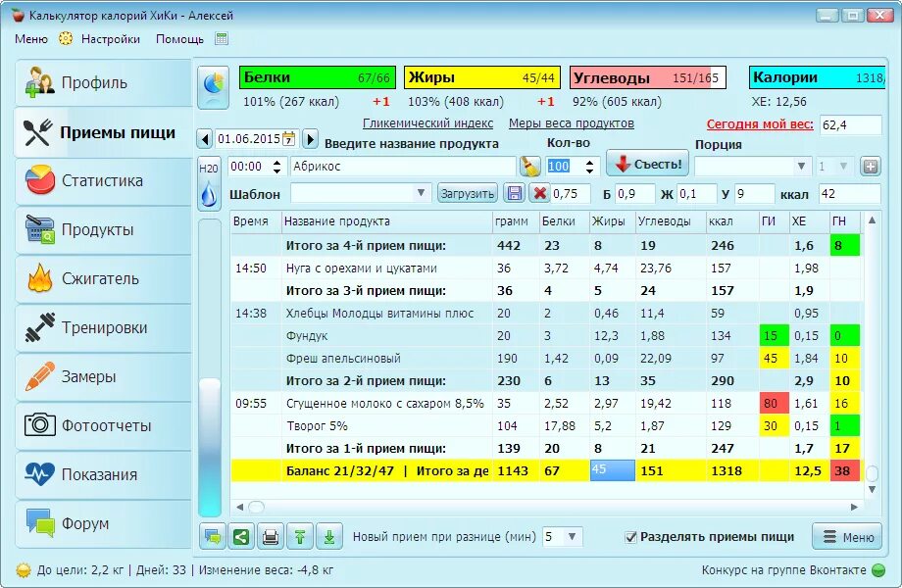Select row Фреш апельсиновый
Image resolution: width=902 pixels, height=588 pixels.
tap(546, 358)
